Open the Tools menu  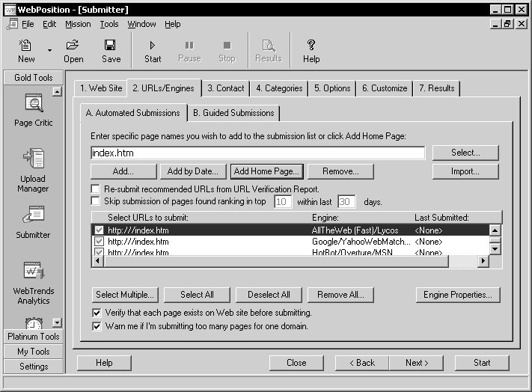click(109, 24)
